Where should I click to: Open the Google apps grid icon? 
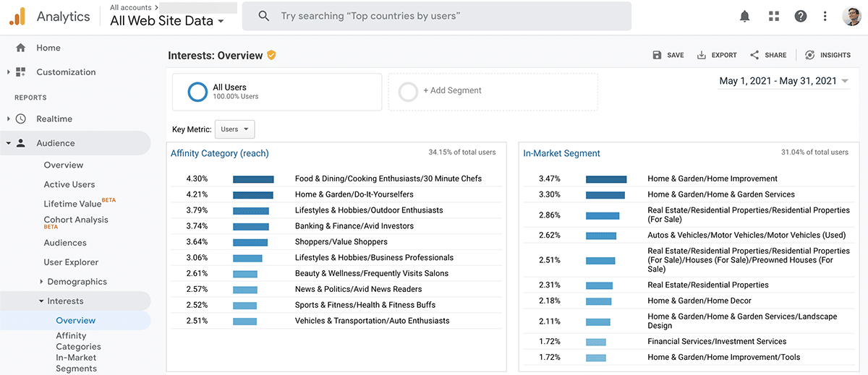pyautogui.click(x=774, y=16)
